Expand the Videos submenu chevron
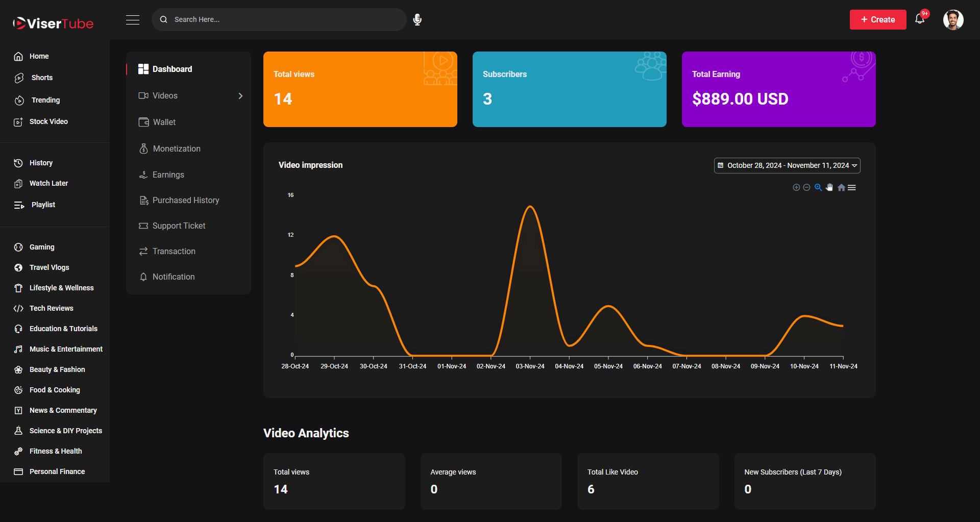980x522 pixels. (240, 96)
